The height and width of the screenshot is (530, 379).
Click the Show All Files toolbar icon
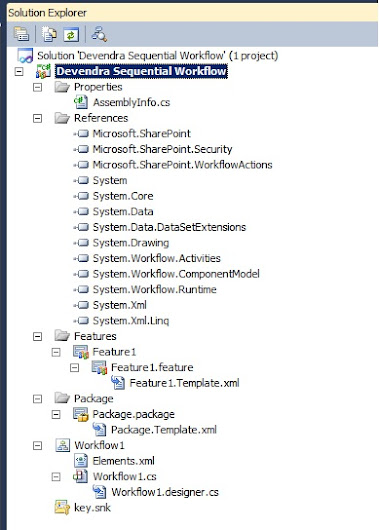pyautogui.click(x=49, y=34)
